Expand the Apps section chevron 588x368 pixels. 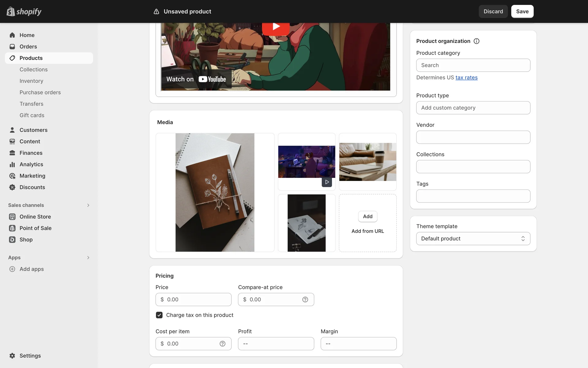pyautogui.click(x=88, y=258)
